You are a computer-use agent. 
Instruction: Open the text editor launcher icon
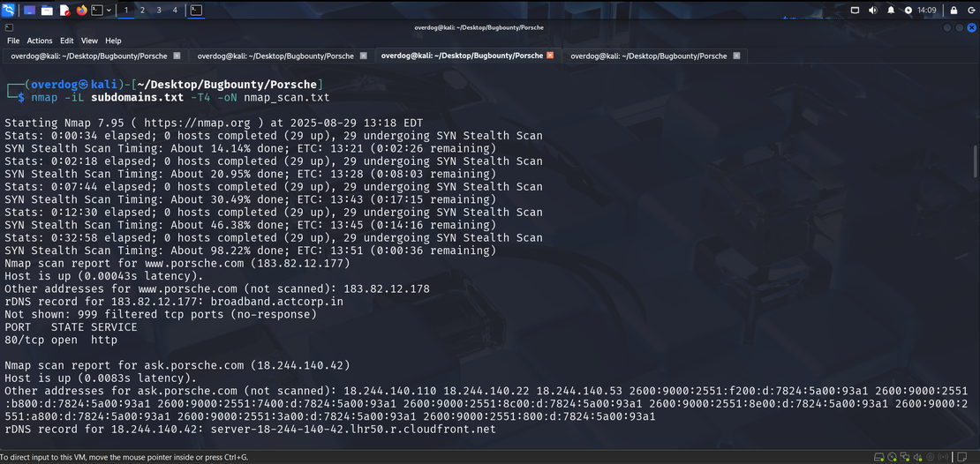click(64, 10)
